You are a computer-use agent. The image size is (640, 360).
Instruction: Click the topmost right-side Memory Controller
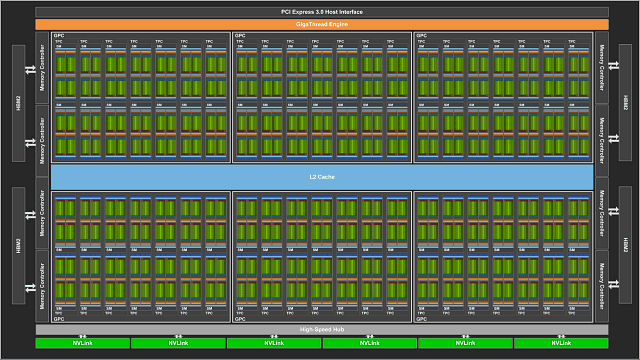point(602,68)
